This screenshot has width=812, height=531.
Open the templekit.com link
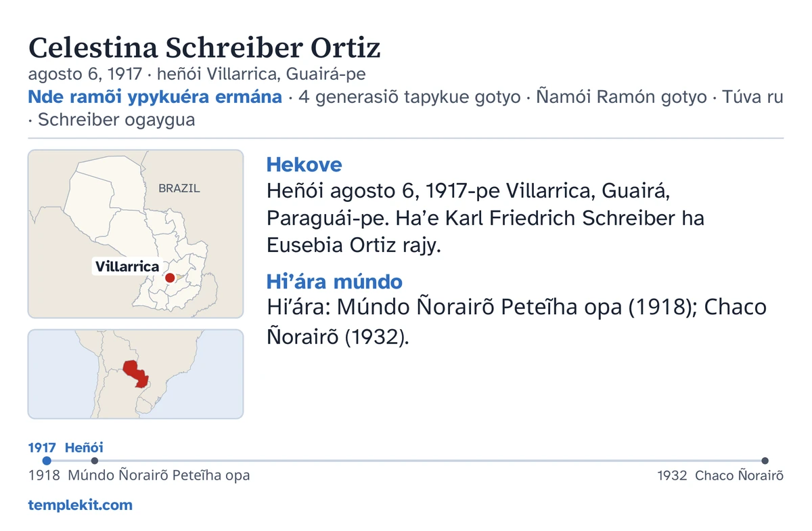(81, 505)
